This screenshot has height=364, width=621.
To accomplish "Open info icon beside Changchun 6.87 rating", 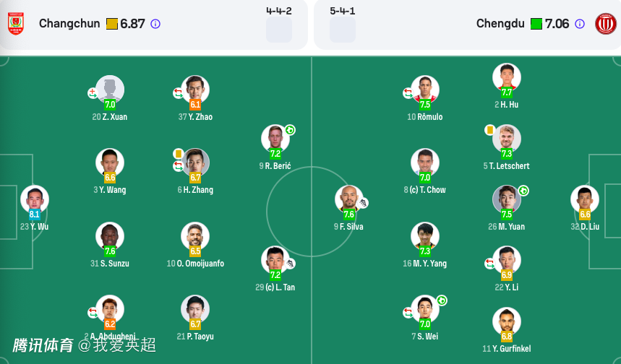I will pos(155,24).
